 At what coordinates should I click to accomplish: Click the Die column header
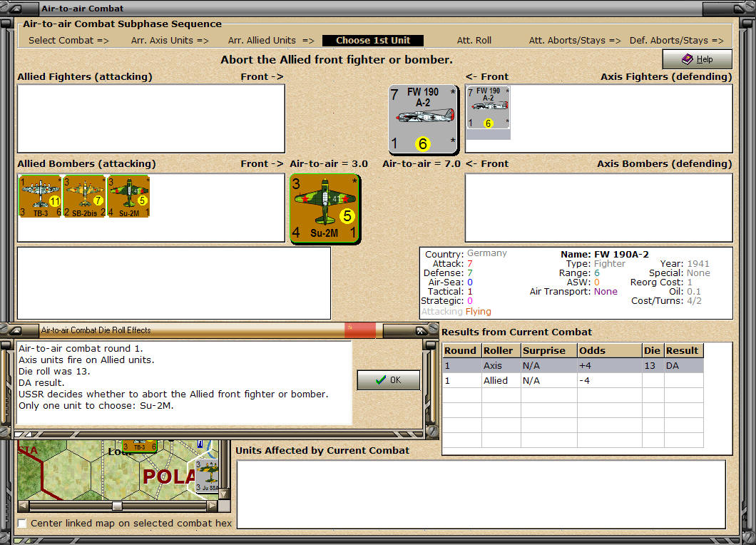click(653, 351)
